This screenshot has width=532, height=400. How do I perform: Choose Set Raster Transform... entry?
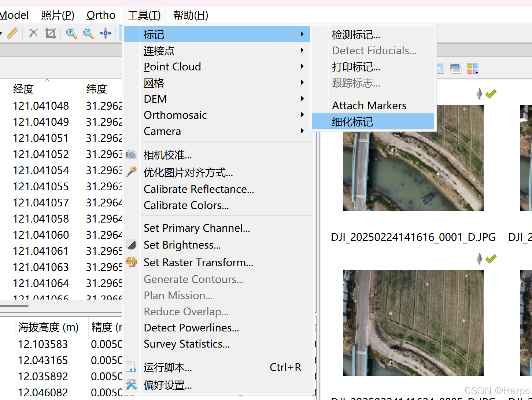point(218,262)
